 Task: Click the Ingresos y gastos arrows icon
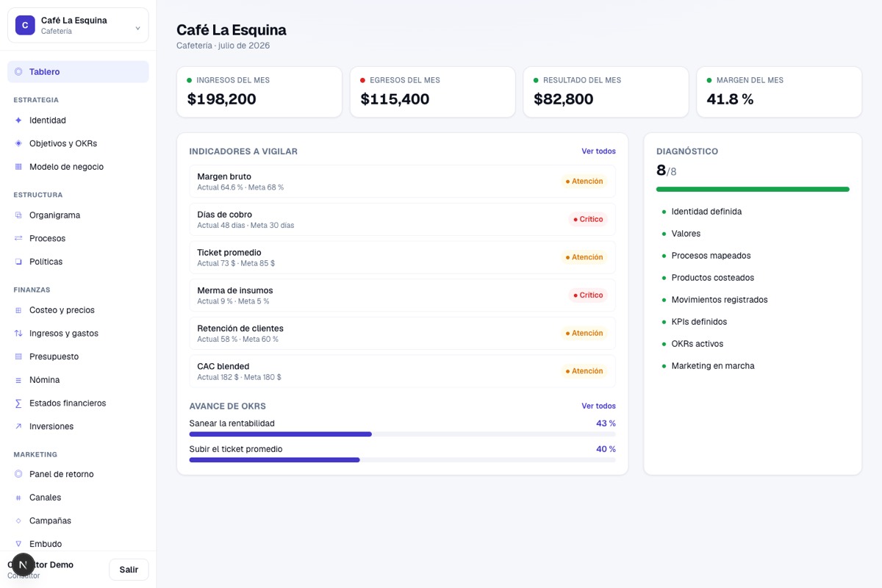18,333
